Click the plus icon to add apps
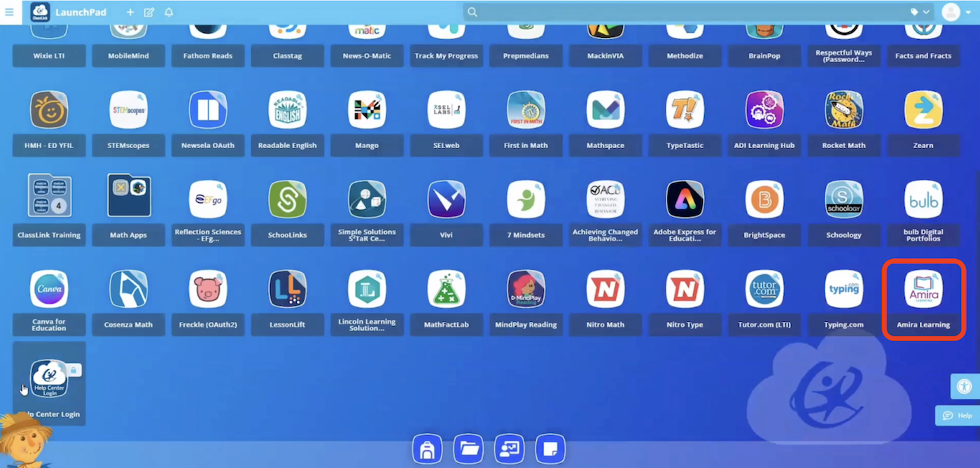 click(x=130, y=13)
